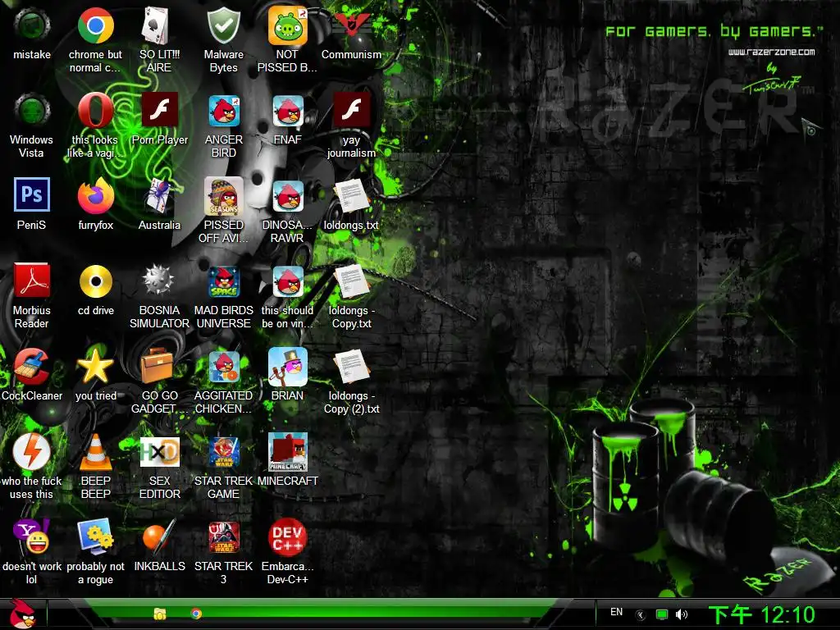Open the loldongs.txt file

(x=351, y=196)
